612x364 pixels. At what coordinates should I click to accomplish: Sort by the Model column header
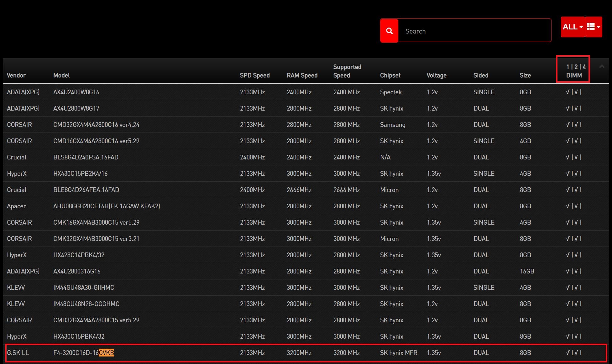[x=61, y=75]
